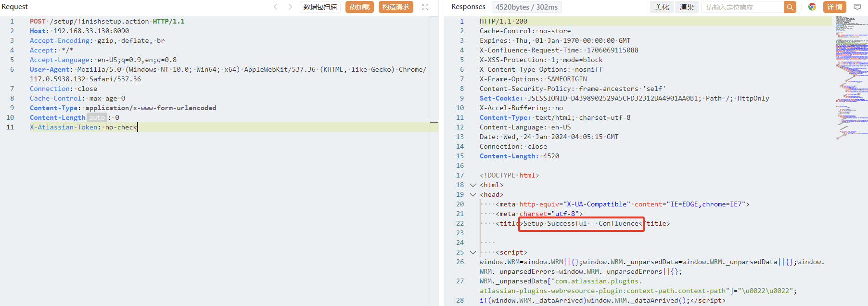Select the POST method in request line
The width and height of the screenshot is (868, 306).
click(x=38, y=21)
